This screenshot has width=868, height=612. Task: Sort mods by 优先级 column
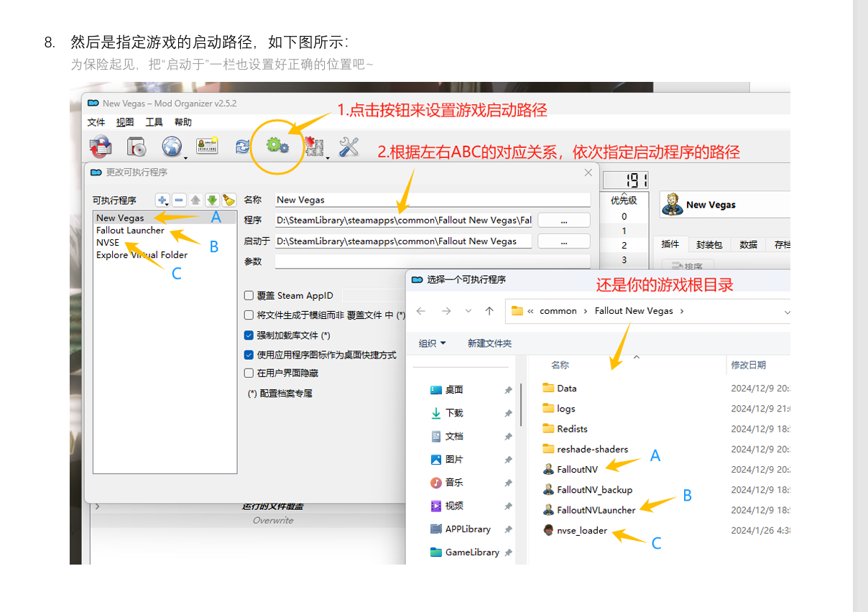[x=624, y=200]
